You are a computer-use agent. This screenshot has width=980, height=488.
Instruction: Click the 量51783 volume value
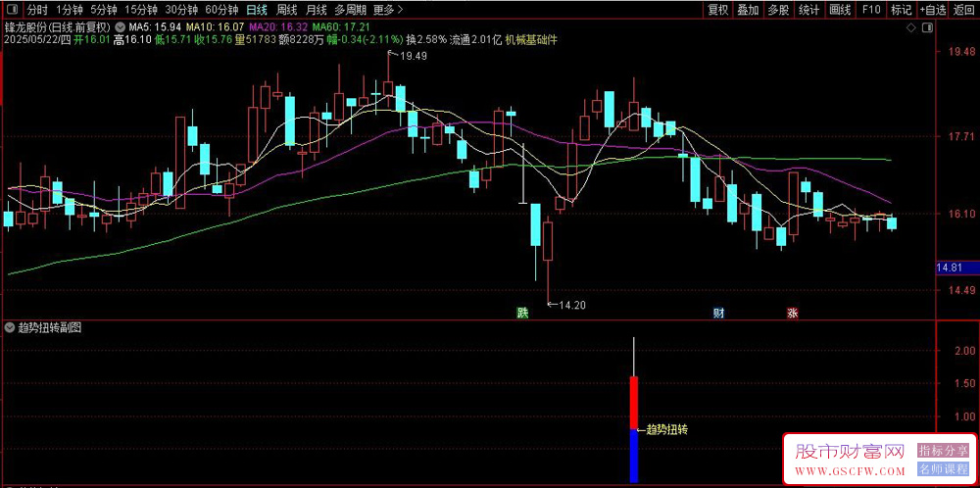coord(255,39)
